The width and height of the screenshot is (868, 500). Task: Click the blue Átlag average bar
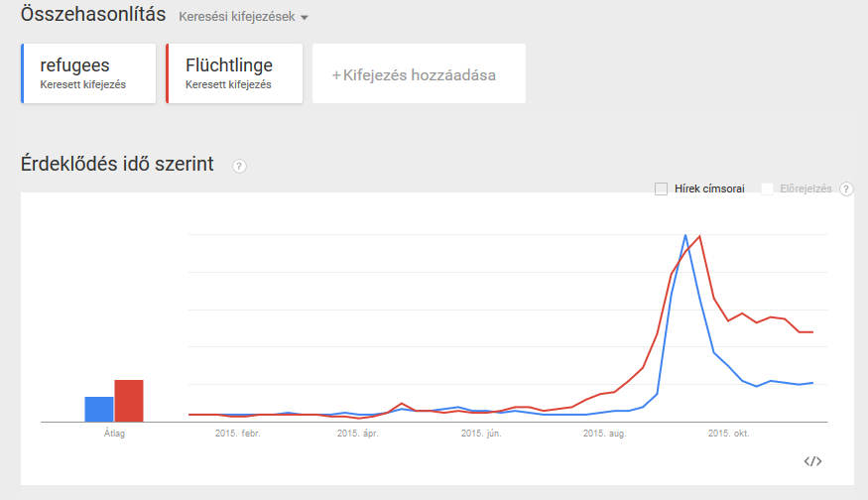[x=99, y=409]
